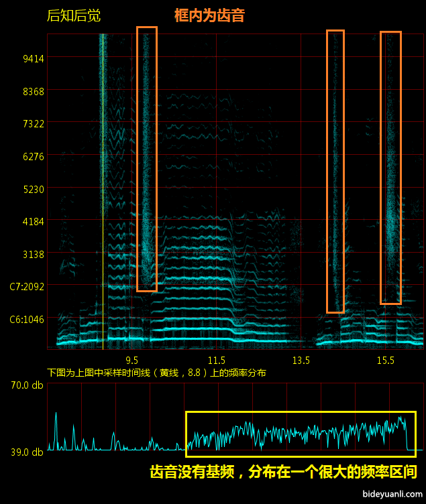Click the white sampling time line in spectrogram
The height and width of the screenshot is (504, 426).
point(103,201)
